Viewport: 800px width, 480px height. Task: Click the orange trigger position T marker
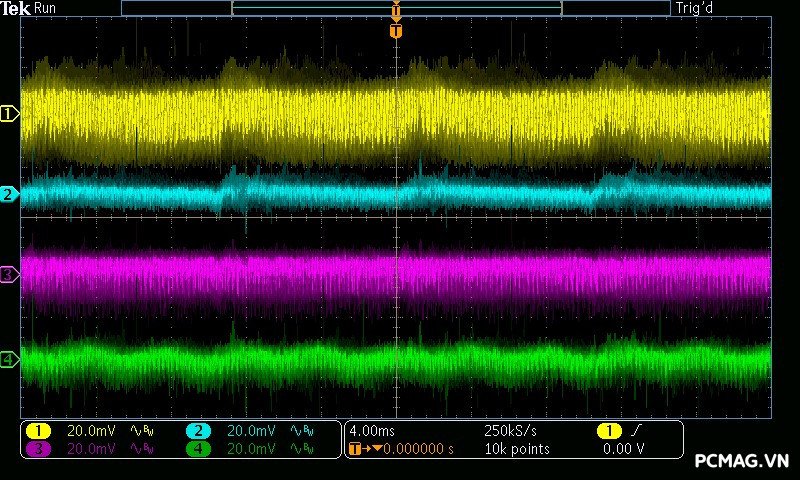(x=396, y=31)
